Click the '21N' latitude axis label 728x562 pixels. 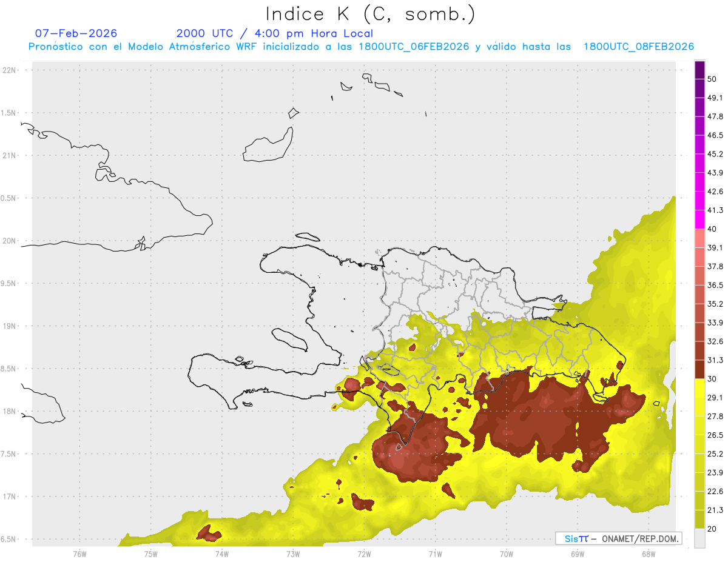tap(10, 155)
